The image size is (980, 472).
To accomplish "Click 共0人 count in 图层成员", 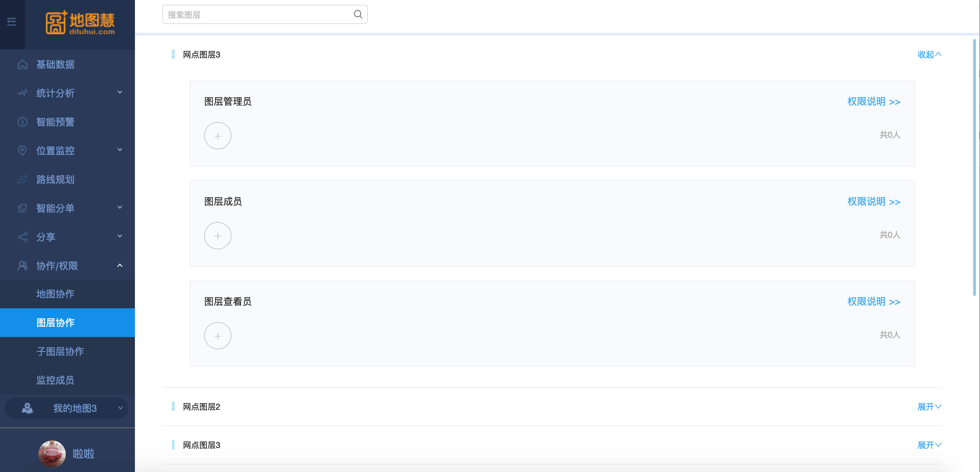I will click(890, 235).
